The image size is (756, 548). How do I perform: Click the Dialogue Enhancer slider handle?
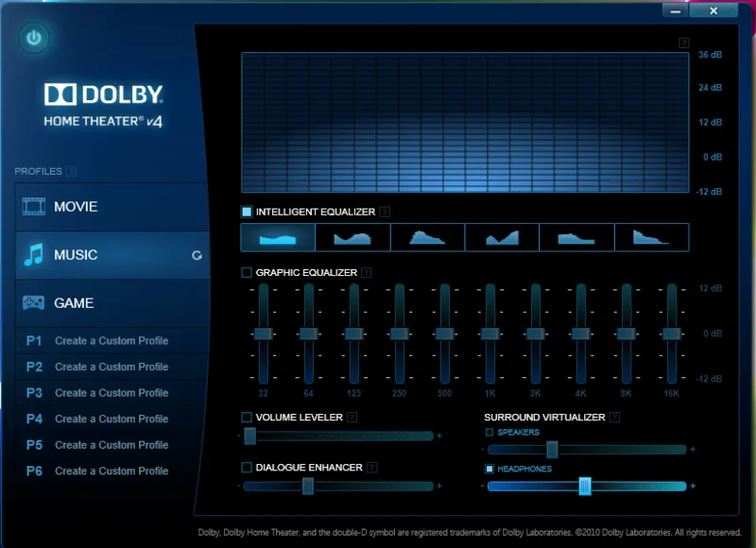pos(309,486)
